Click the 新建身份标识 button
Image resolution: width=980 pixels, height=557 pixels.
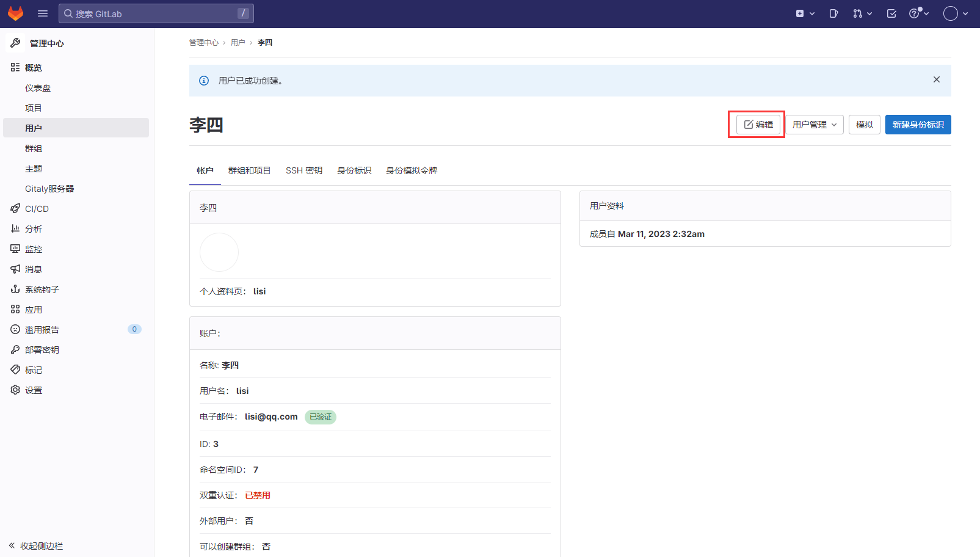click(x=918, y=125)
